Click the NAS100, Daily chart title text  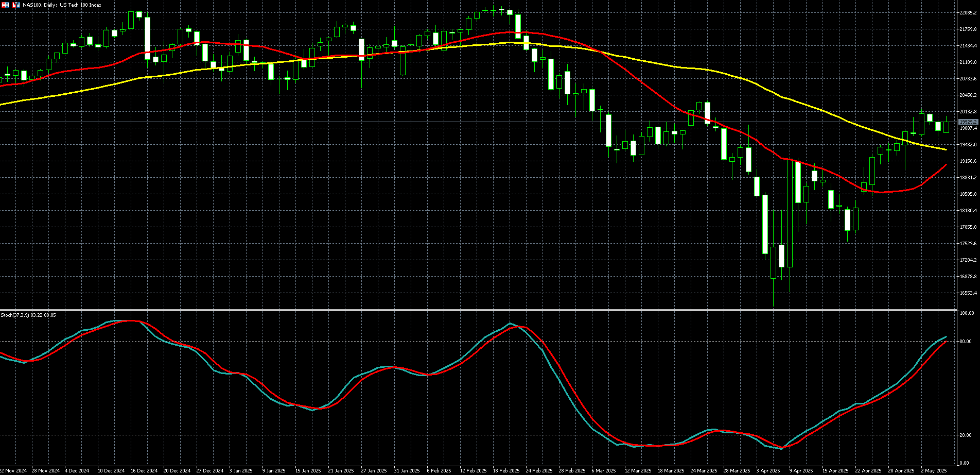coord(62,5)
